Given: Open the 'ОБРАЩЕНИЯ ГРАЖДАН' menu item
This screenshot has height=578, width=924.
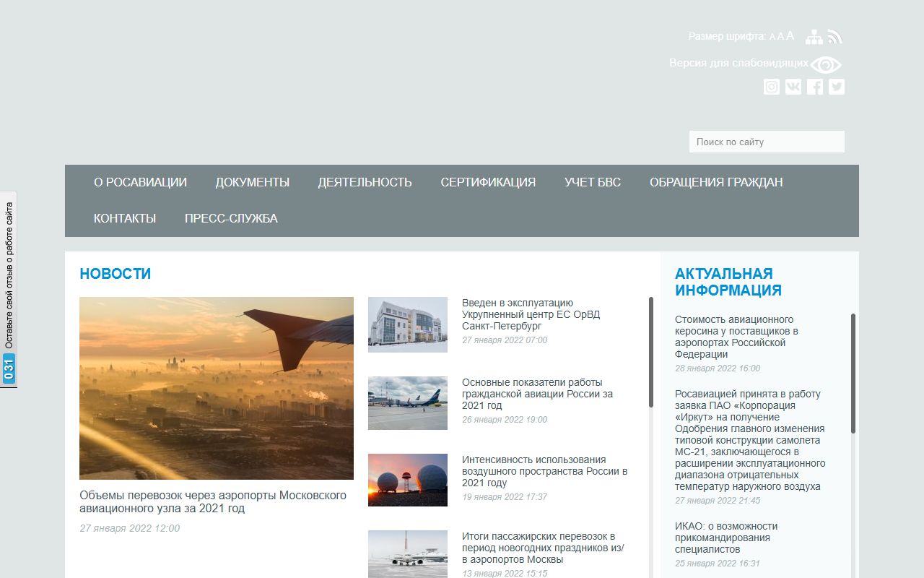Looking at the screenshot, I should [716, 182].
